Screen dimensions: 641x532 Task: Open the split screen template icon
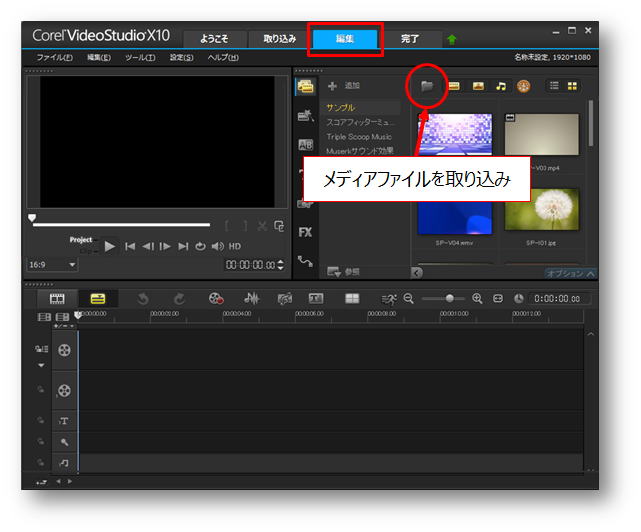tap(352, 299)
